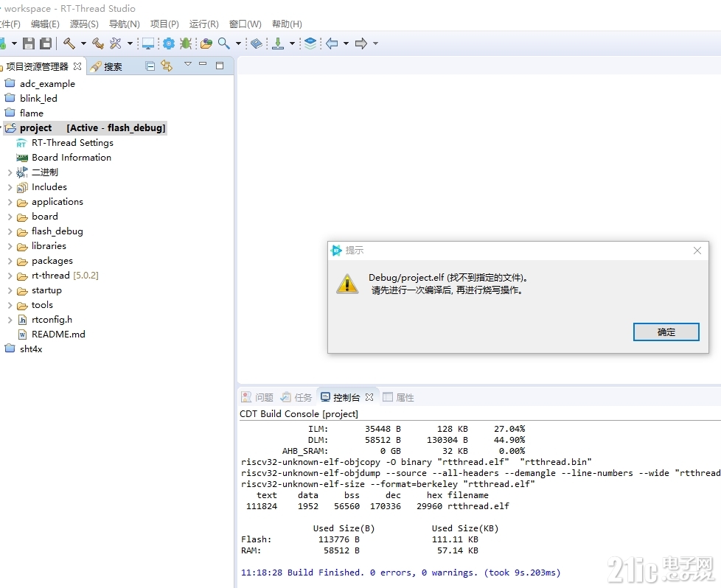Expand the rtconfig.h file node
The height and width of the screenshot is (588, 721).
coord(10,320)
